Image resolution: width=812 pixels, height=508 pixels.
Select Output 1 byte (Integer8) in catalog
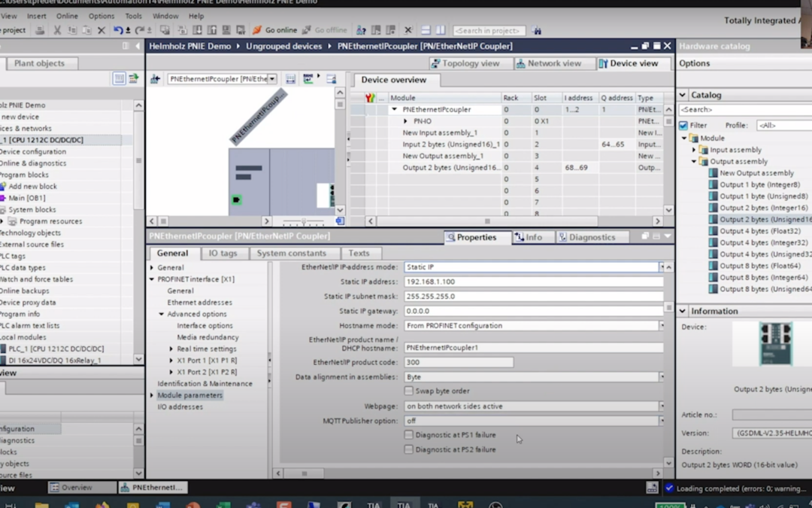click(759, 184)
